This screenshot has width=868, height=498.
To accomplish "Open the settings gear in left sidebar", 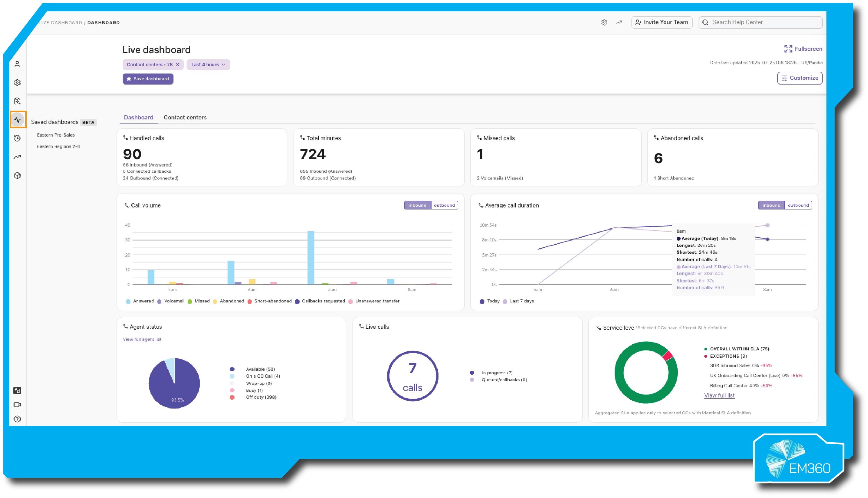I will tap(17, 83).
